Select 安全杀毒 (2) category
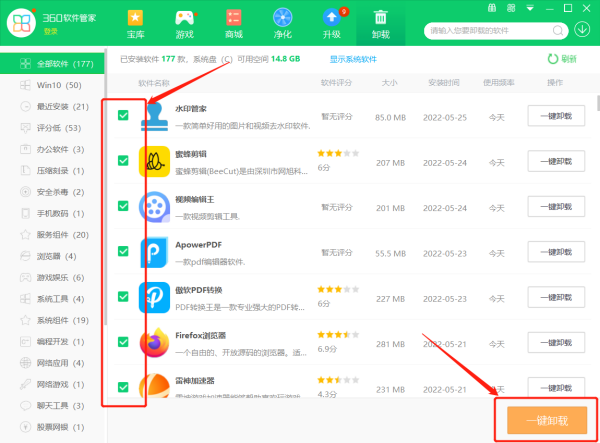 pyautogui.click(x=52, y=192)
